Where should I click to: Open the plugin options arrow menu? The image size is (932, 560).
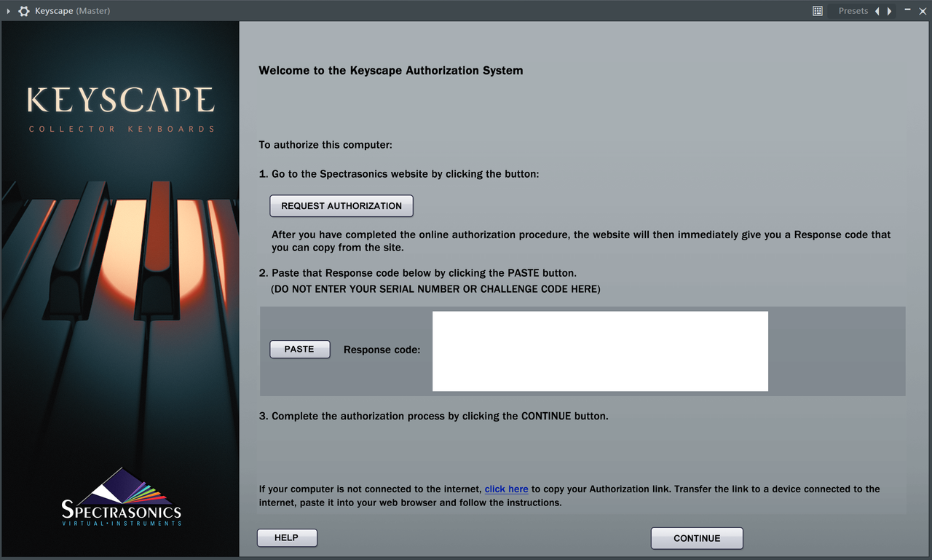[x=9, y=11]
